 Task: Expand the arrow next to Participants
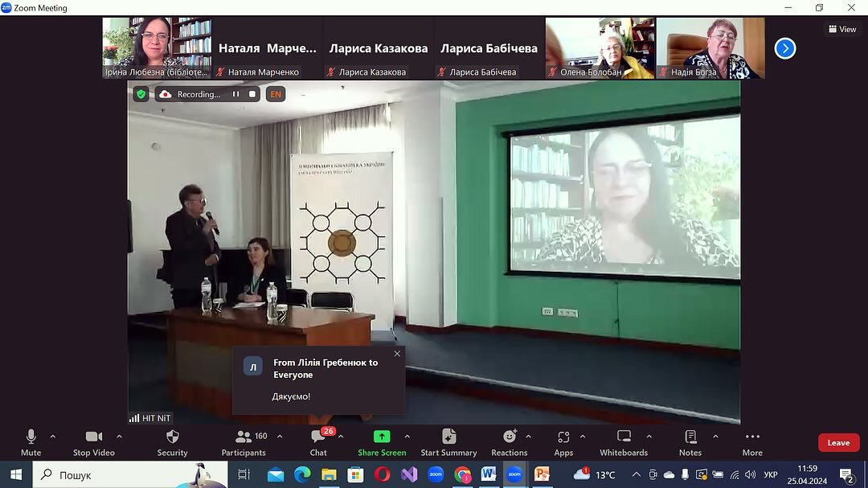point(280,437)
